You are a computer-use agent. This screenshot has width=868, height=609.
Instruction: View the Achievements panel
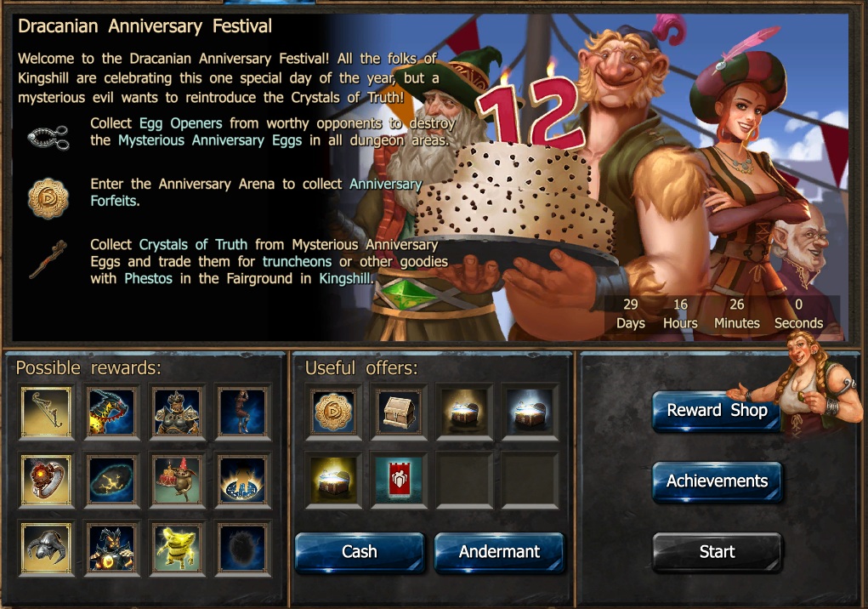point(717,481)
